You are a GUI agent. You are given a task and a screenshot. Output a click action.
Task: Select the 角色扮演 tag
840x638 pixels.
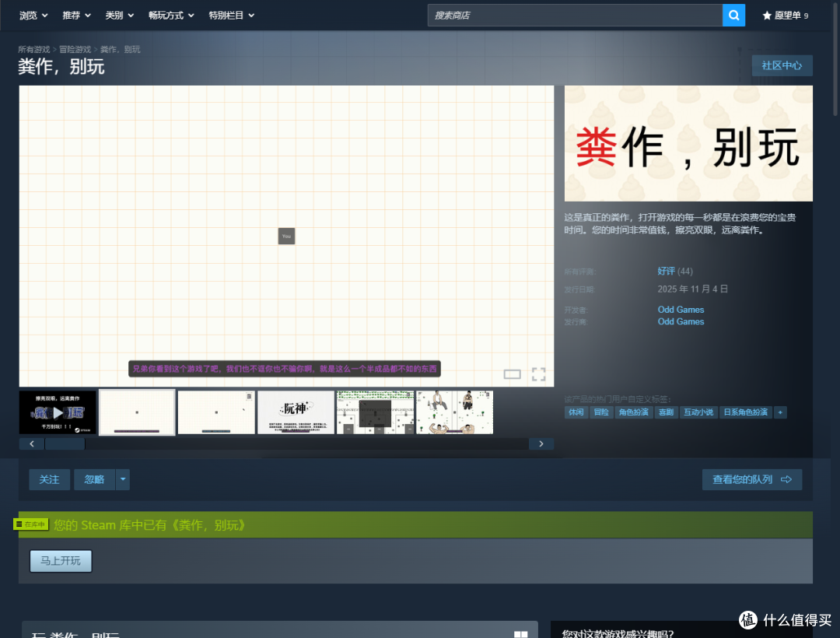point(633,412)
